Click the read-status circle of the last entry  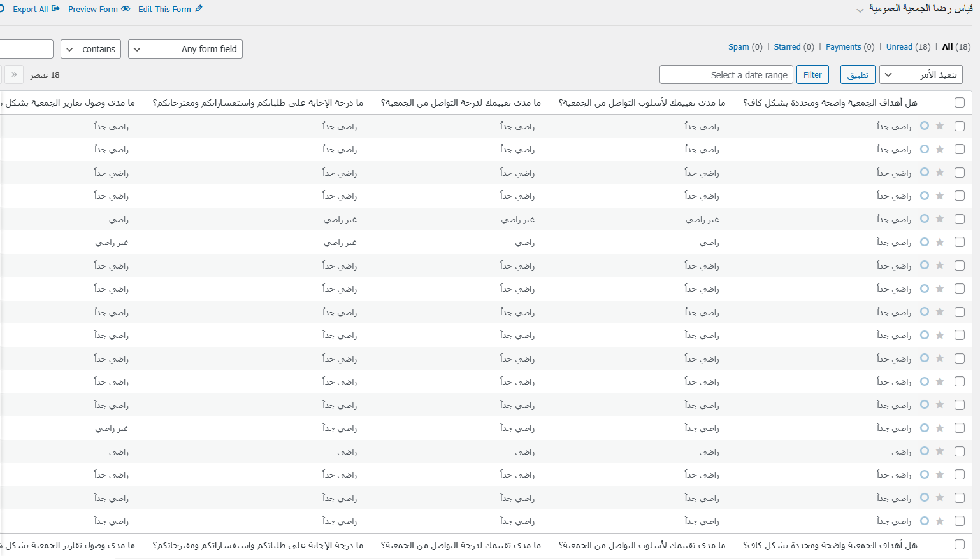925,521
